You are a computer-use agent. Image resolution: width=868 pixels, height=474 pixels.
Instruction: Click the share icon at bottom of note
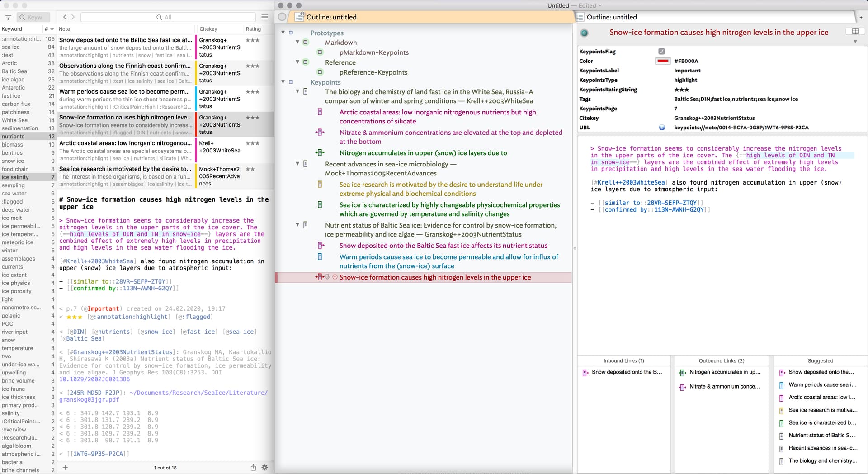(x=253, y=467)
